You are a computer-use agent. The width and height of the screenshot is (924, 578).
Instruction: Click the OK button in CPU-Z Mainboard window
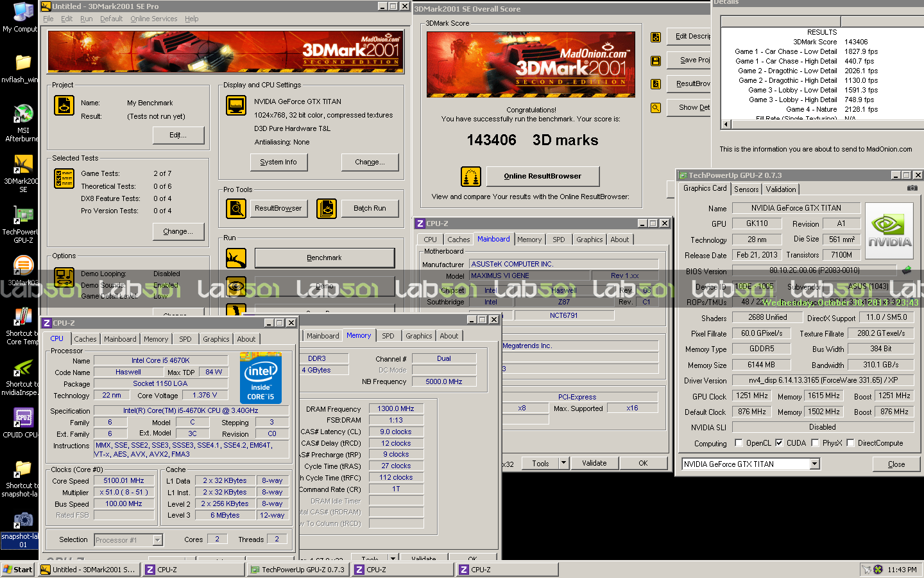643,463
